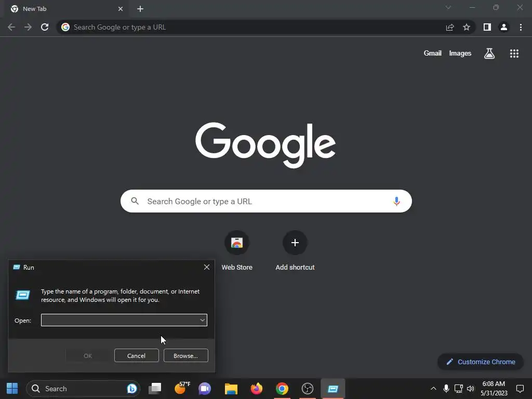
Task: Add shortcut plus tile
Action: click(295, 250)
